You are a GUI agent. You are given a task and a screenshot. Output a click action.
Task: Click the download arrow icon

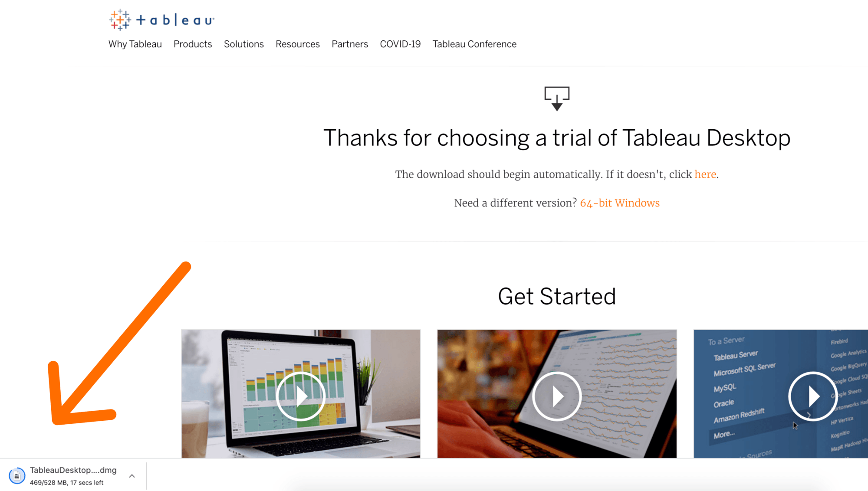[x=557, y=97]
